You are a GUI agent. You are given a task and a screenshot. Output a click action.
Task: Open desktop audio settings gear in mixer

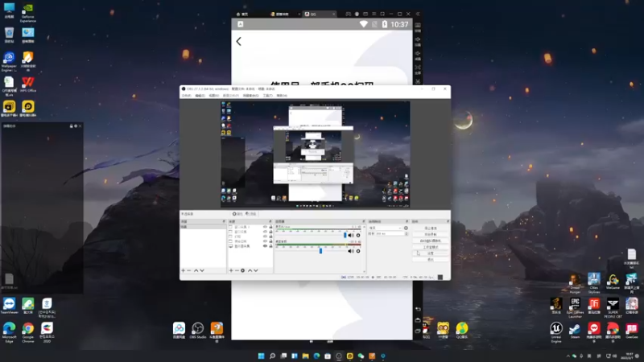tap(358, 251)
